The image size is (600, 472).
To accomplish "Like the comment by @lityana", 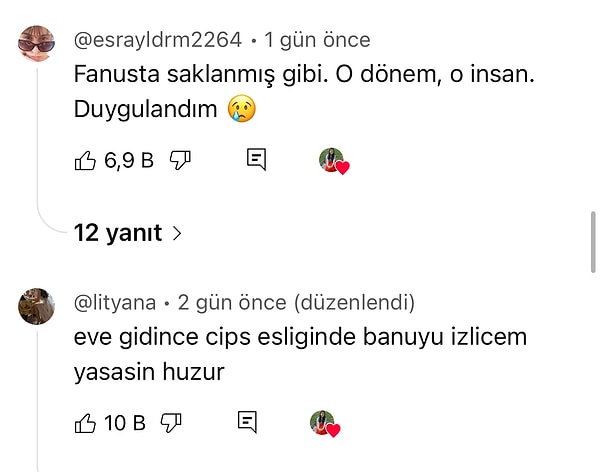I will (x=85, y=423).
